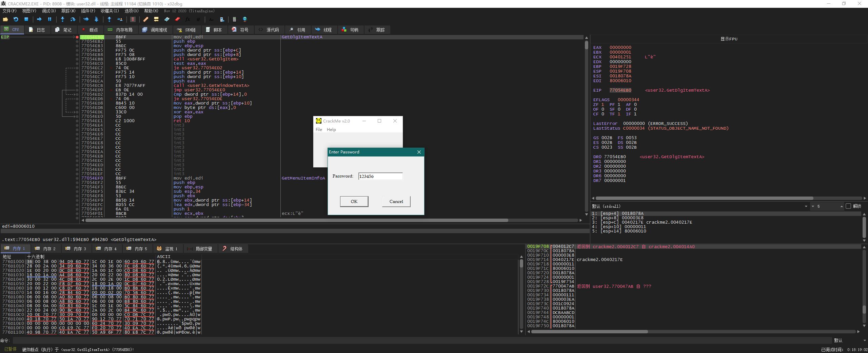Pause execution using the pause icon

pos(50,19)
